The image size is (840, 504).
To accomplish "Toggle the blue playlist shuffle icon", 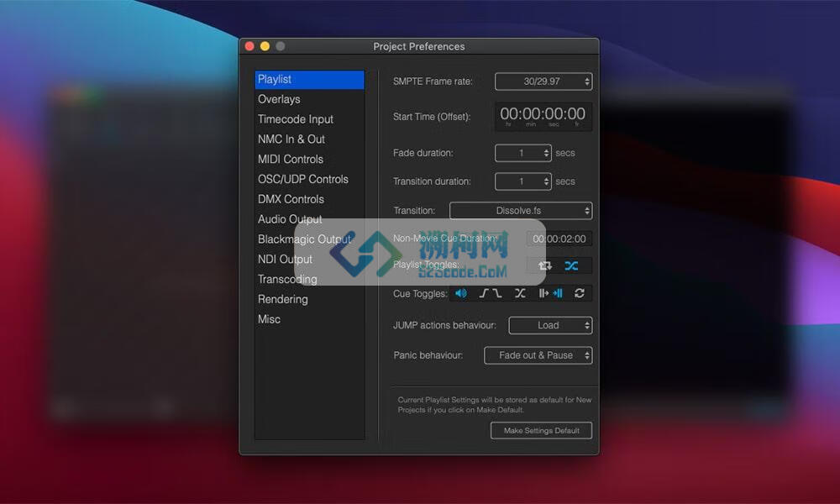I will point(571,265).
